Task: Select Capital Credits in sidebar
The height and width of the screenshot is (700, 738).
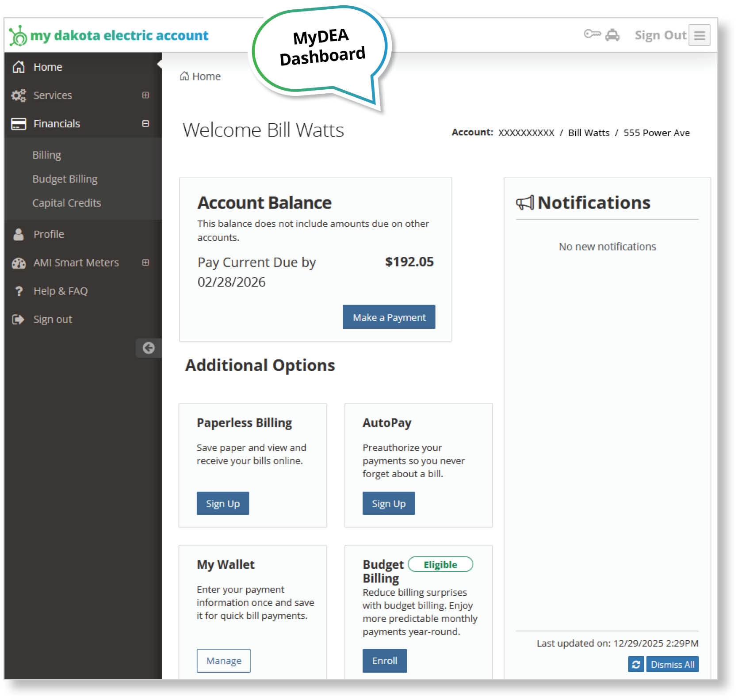Action: click(67, 203)
